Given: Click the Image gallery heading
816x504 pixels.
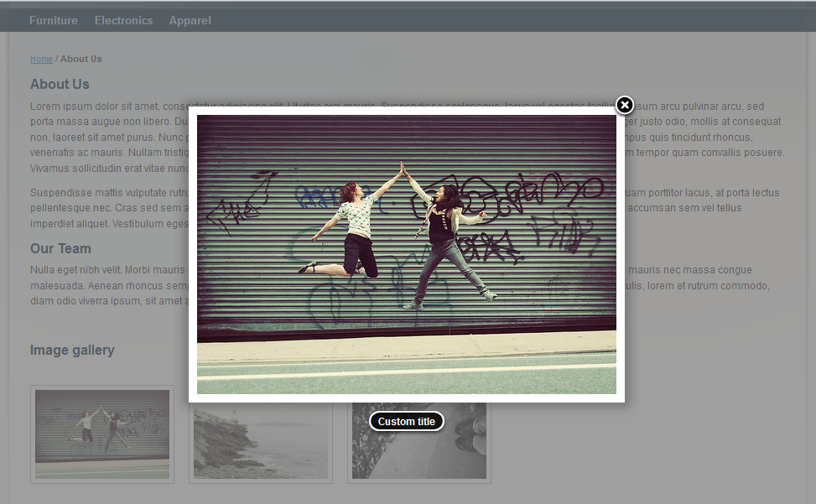Looking at the screenshot, I should [72, 350].
